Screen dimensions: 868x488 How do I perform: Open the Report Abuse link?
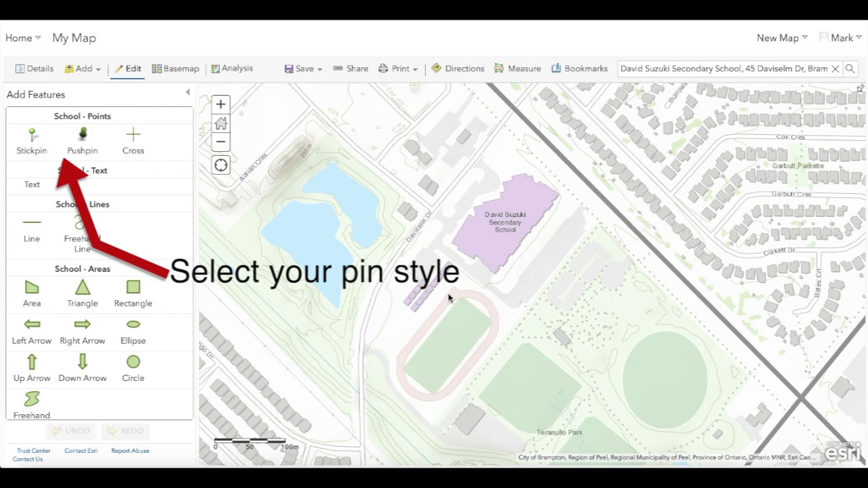[130, 451]
